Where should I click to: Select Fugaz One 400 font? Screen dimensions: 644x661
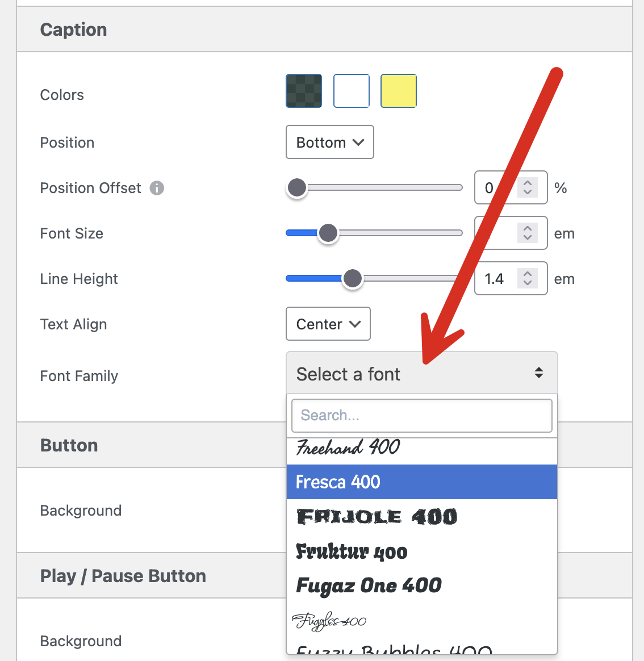click(x=369, y=585)
